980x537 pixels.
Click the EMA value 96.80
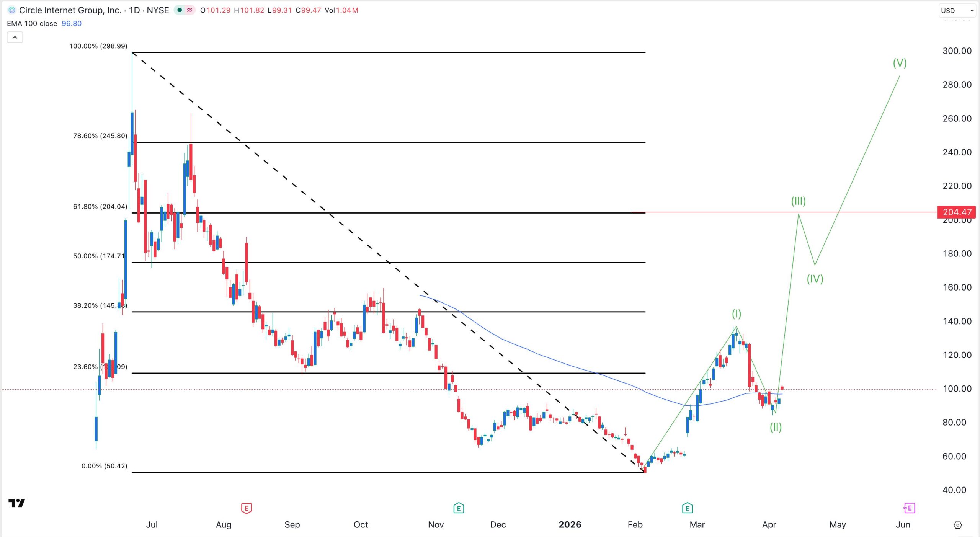72,24
